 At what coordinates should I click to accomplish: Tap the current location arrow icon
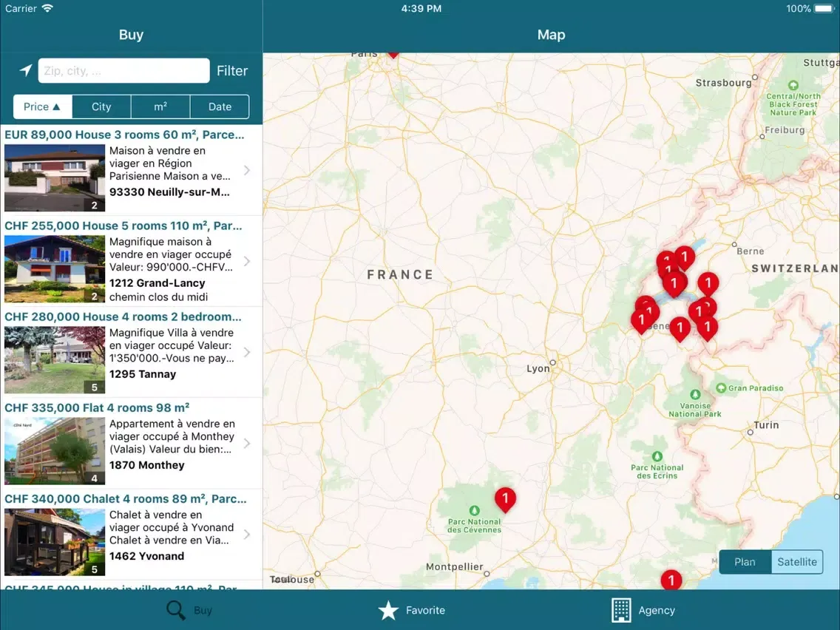26,70
